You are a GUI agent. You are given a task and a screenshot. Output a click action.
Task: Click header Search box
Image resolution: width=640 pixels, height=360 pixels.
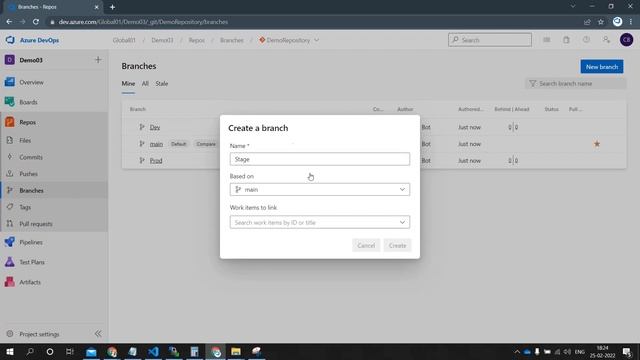490,40
